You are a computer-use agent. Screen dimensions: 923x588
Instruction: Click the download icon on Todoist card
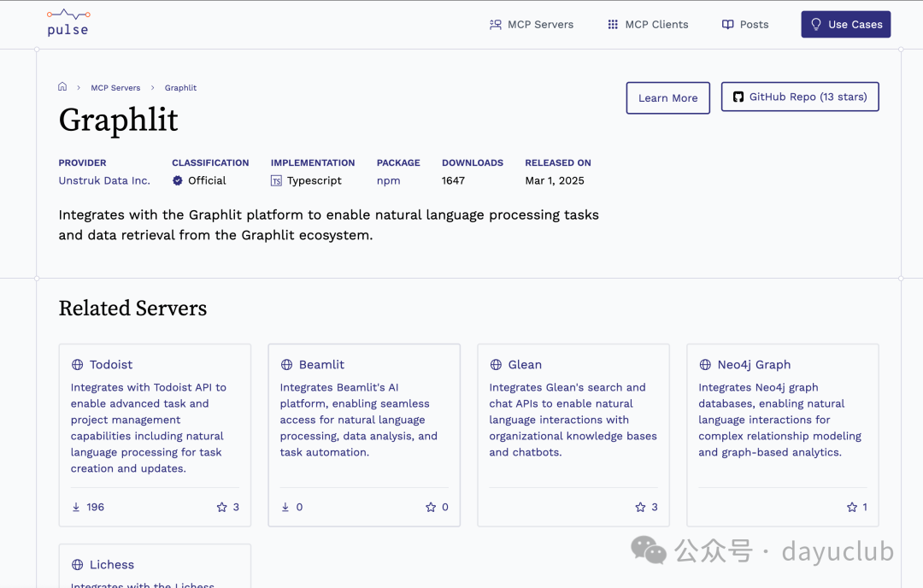[76, 507]
